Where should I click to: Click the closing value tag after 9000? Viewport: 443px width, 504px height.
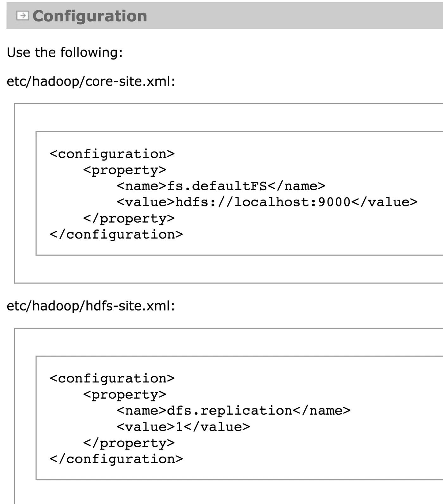(x=384, y=202)
